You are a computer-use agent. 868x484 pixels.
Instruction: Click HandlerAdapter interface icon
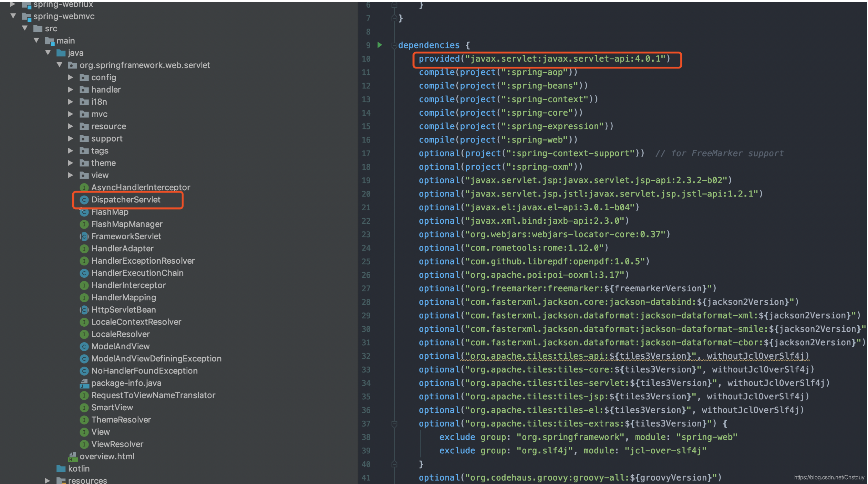pyautogui.click(x=84, y=249)
